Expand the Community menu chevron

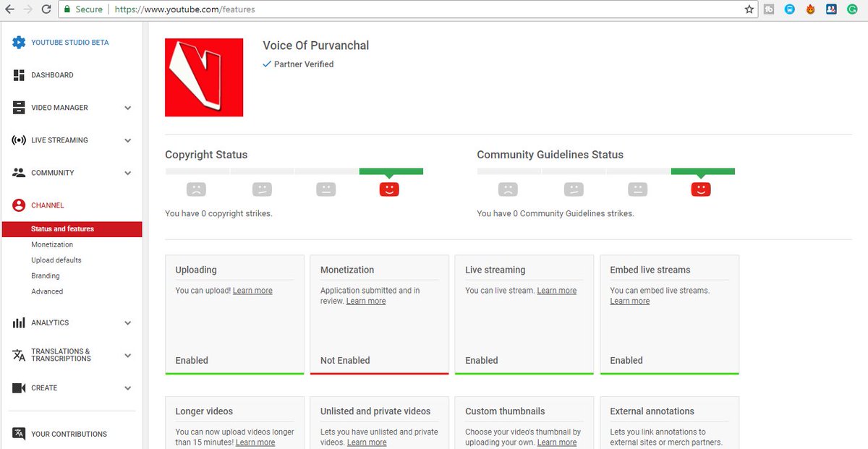click(128, 173)
